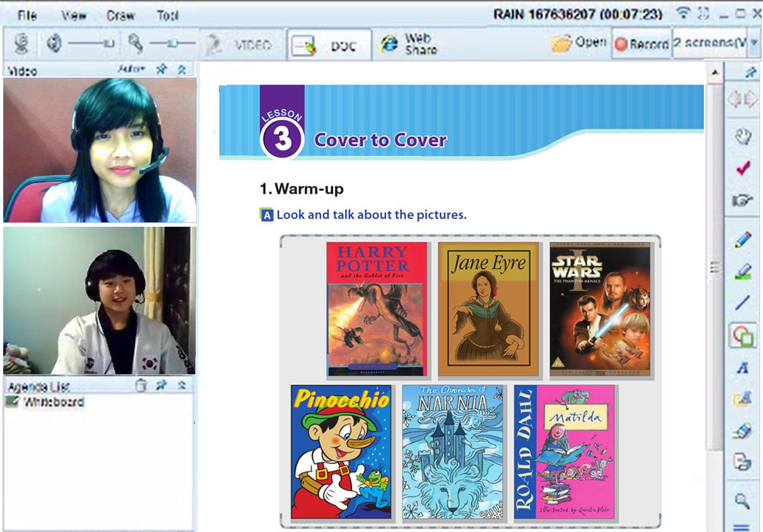This screenshot has height=532, width=763.
Task: Click the document scroll up arrow
Action: (x=715, y=73)
